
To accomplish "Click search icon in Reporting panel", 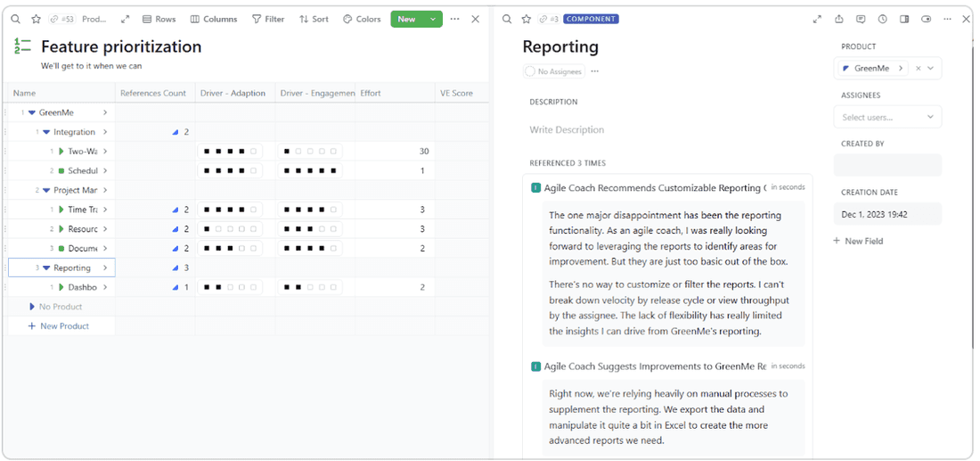I will tap(507, 20).
